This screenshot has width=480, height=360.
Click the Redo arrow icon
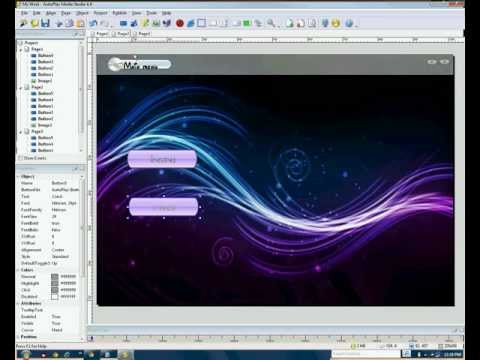[x=104, y=23]
